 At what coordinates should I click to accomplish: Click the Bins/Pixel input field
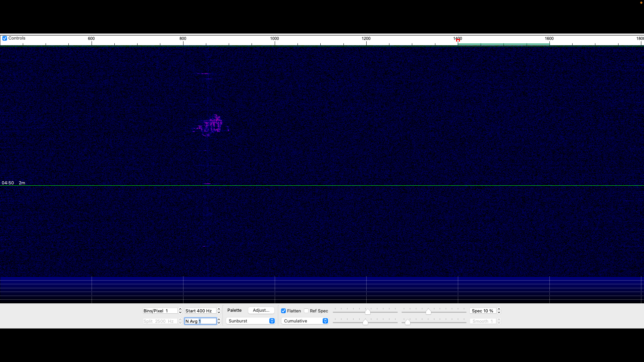(160, 311)
